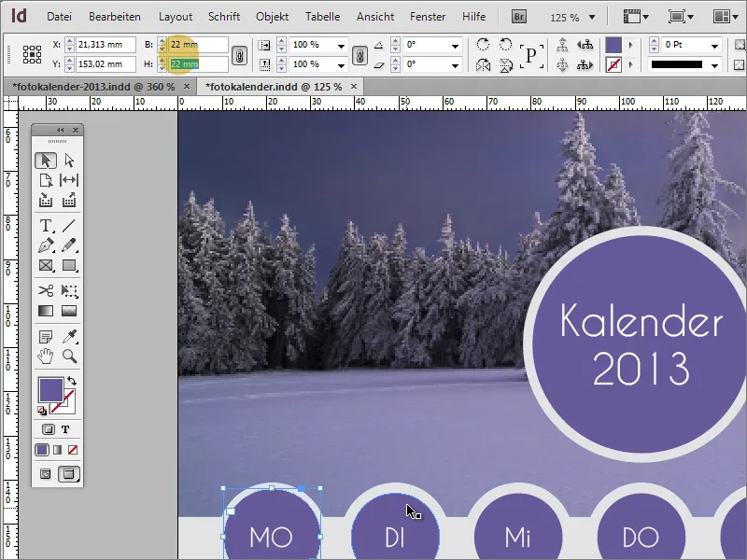Open Adobe Bridge via Br button
The height and width of the screenshot is (560, 747).
point(519,17)
